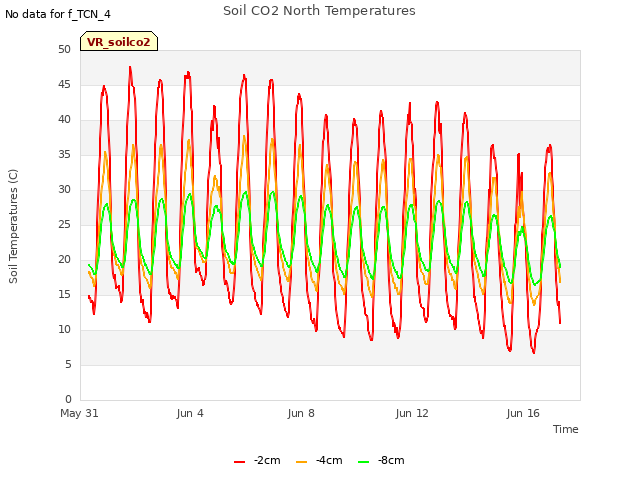Click the VR_soilco2 annotation label
640x480 pixels.
(x=119, y=42)
